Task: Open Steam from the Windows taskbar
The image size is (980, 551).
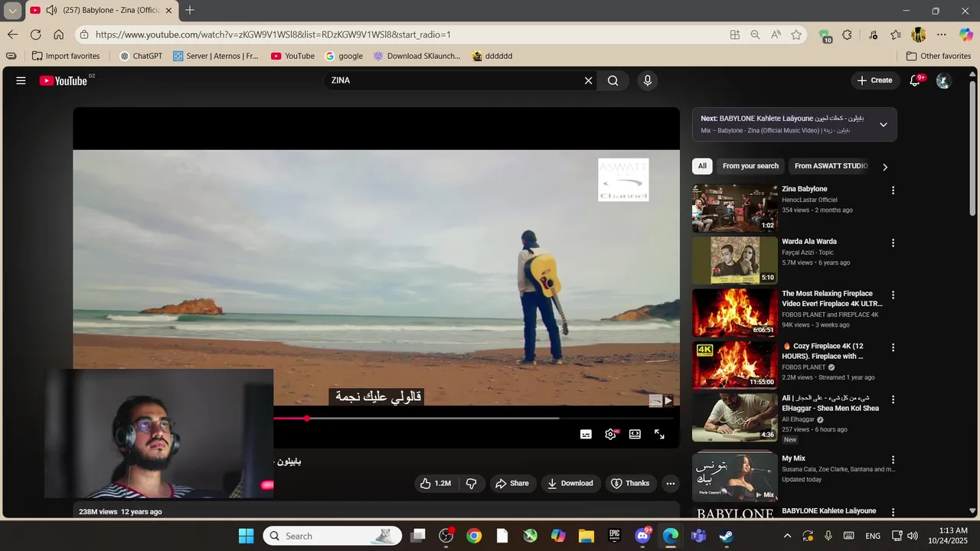Action: pyautogui.click(x=727, y=536)
